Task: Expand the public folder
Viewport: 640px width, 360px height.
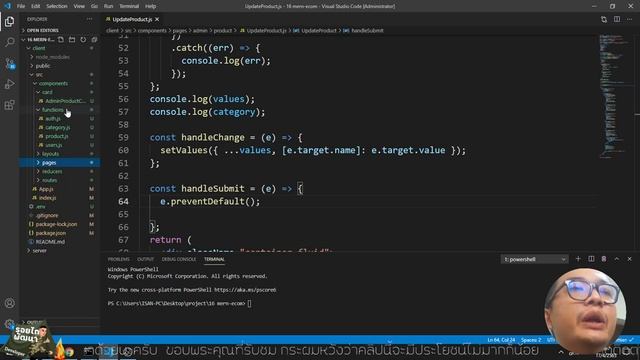Action: coord(42,66)
